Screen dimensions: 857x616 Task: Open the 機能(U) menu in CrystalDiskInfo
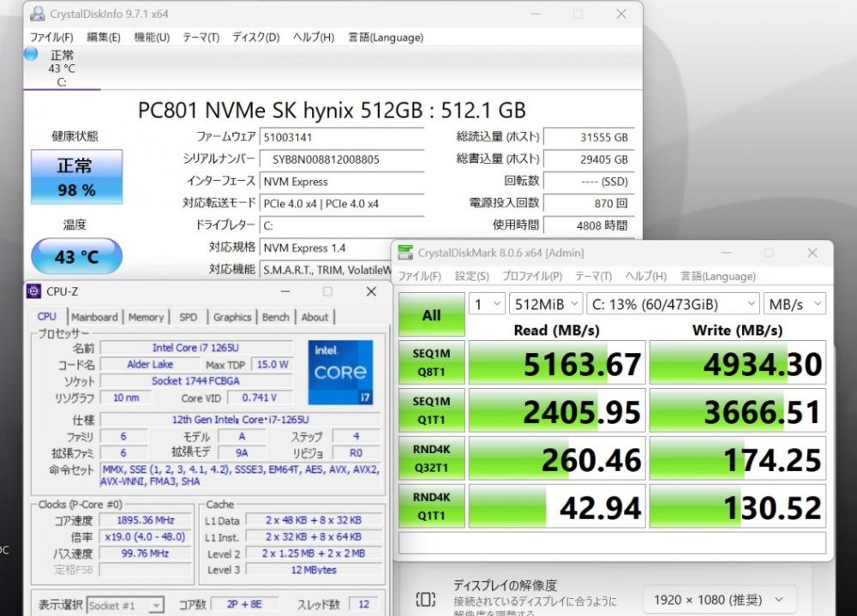[152, 37]
